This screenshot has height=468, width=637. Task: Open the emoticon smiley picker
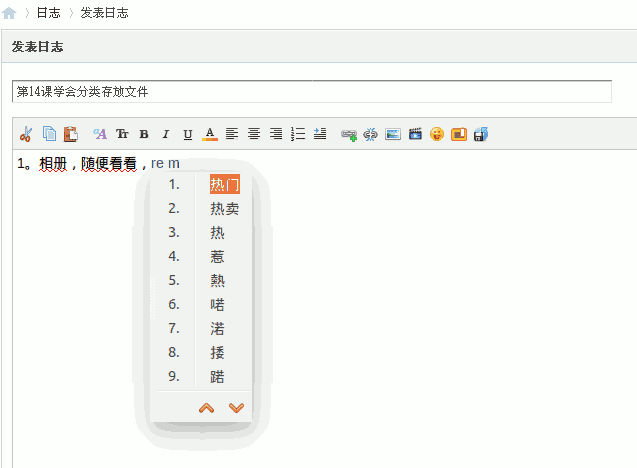coord(437,134)
